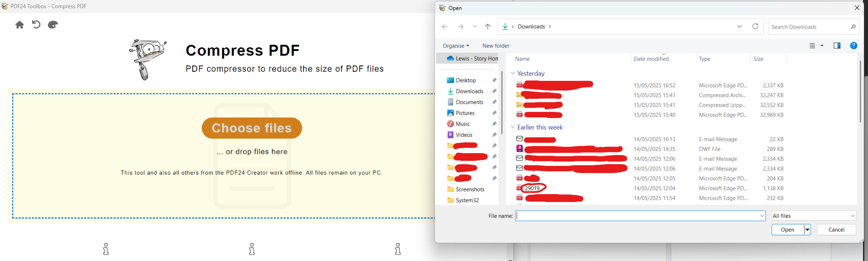The width and height of the screenshot is (868, 261).
Task: Open recent locations dropdown arrow
Action: point(474,26)
